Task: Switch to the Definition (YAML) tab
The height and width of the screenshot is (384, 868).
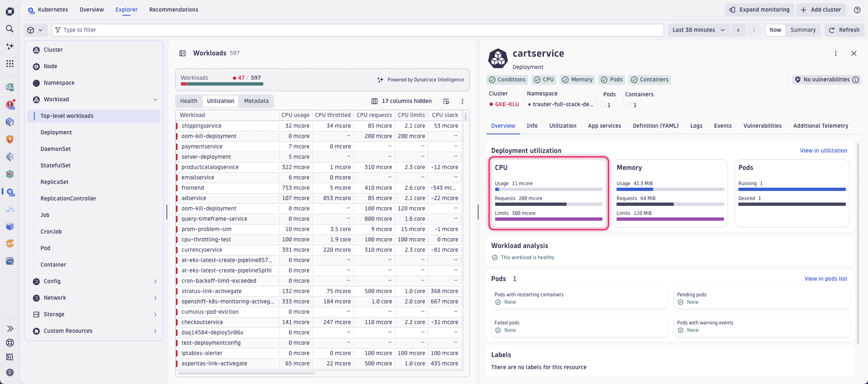Action: pyautogui.click(x=655, y=126)
